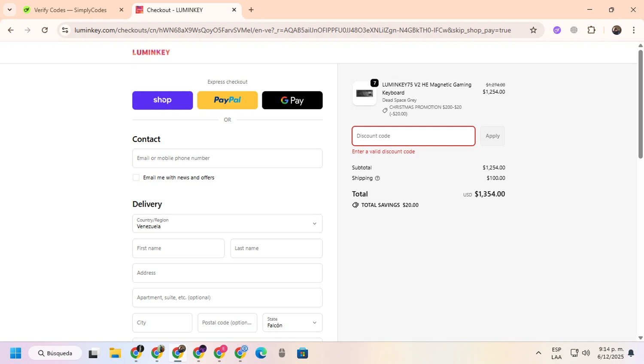Click LUMINKEY75 V2 HE Magnetic Gaming Keyboard text
The height and width of the screenshot is (364, 644).
point(427,89)
